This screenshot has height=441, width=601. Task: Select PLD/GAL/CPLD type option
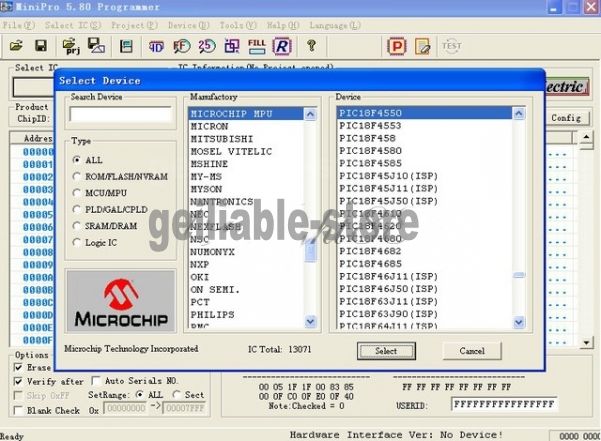tap(77, 209)
